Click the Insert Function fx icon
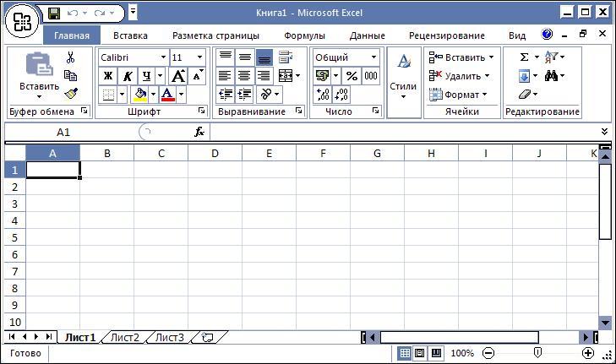Viewport: 616px width, 364px height. 199,132
